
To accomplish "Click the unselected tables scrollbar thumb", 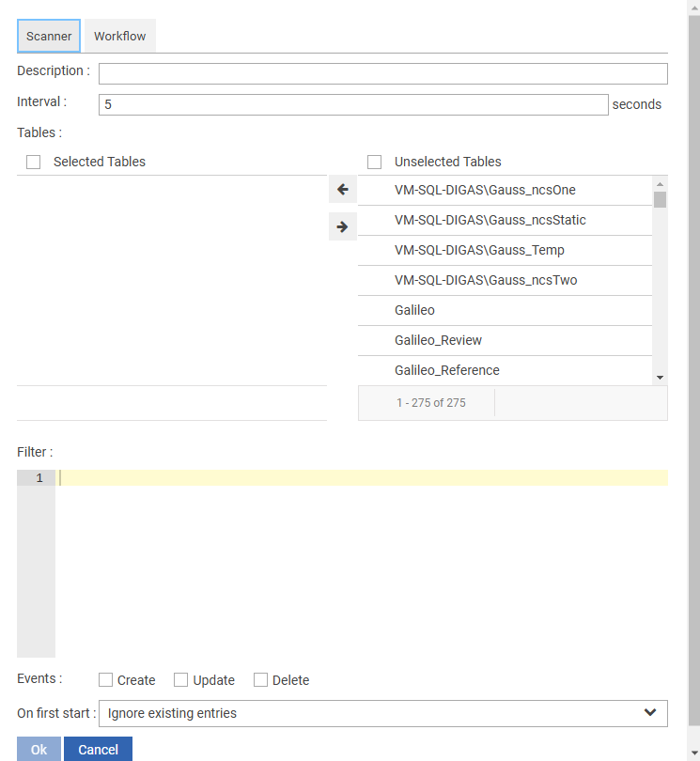I will click(660, 199).
